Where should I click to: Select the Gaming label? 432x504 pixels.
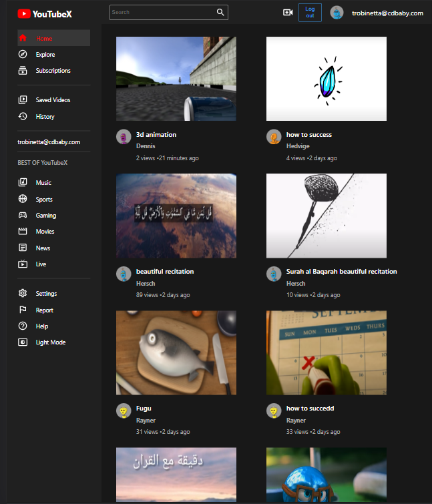pos(46,216)
